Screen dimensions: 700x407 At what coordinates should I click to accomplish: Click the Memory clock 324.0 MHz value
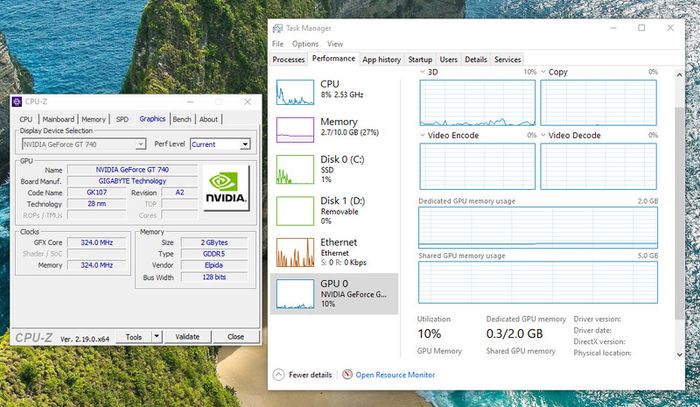click(x=96, y=265)
